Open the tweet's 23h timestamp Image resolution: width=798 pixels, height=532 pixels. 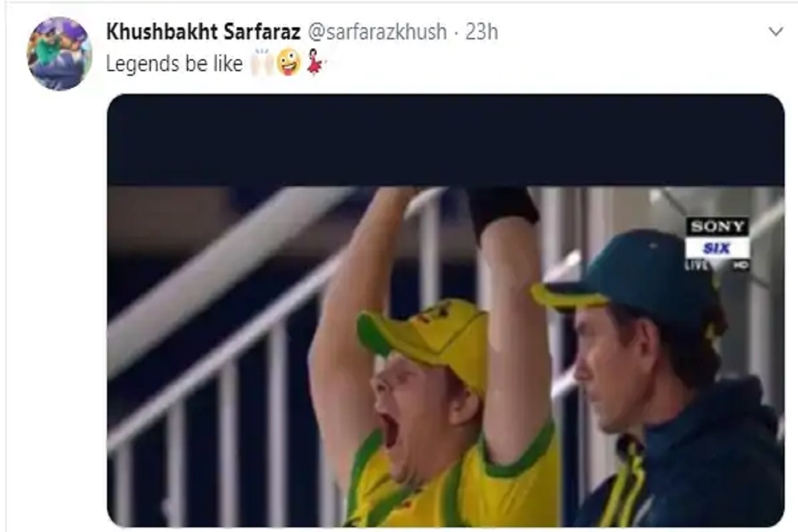(x=481, y=32)
